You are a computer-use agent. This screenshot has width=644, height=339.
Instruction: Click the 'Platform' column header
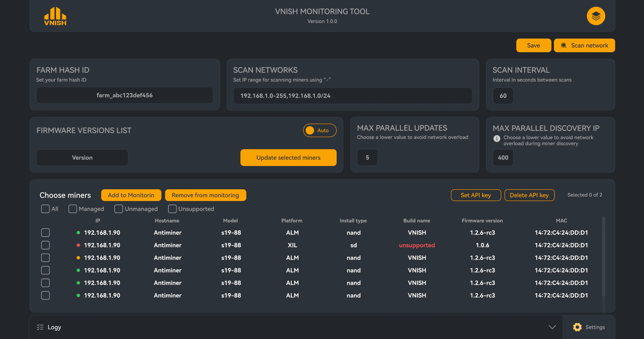(x=292, y=220)
